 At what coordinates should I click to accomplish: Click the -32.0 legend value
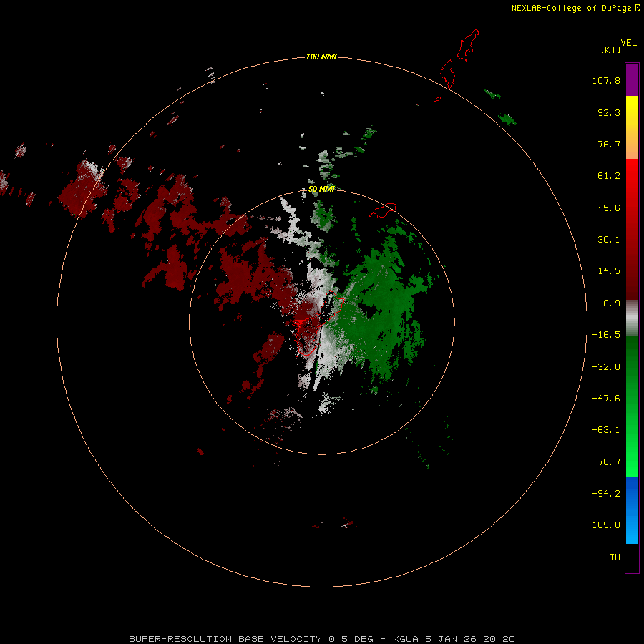pyautogui.click(x=606, y=367)
